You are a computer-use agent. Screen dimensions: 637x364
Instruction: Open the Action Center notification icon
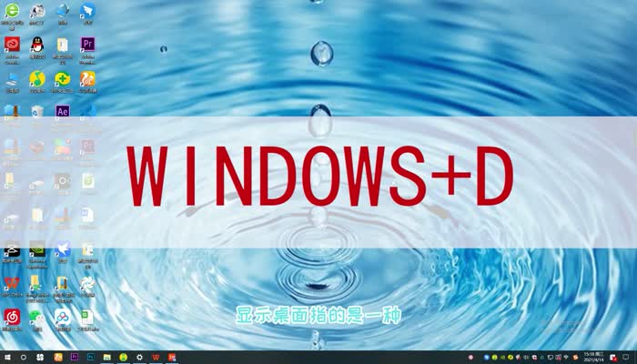click(626, 358)
